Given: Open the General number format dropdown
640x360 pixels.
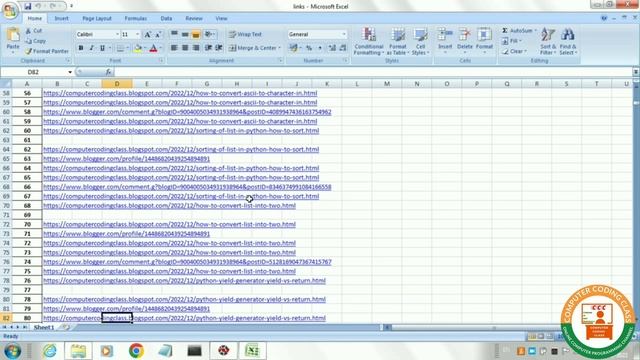Looking at the screenshot, I should pos(344,34).
